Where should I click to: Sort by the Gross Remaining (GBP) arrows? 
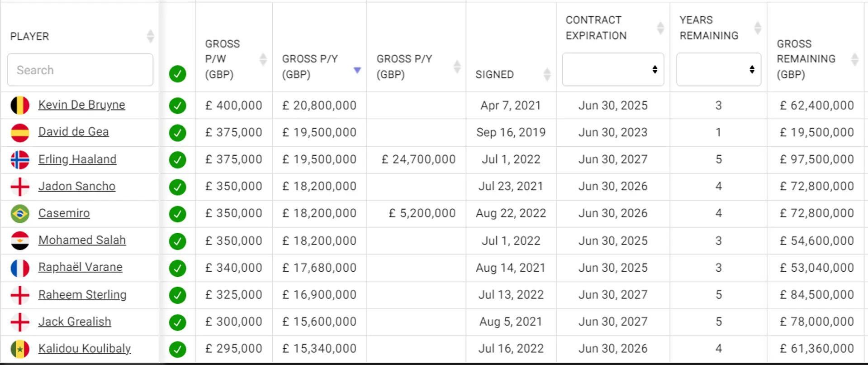[854, 59]
